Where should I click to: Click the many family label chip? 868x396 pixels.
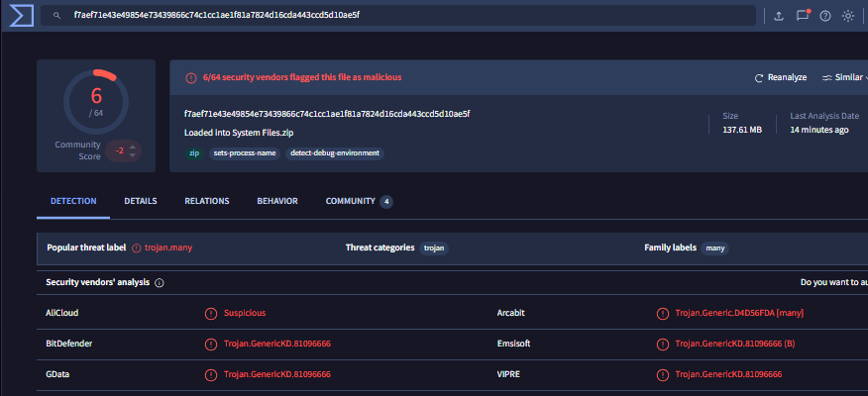pos(715,248)
